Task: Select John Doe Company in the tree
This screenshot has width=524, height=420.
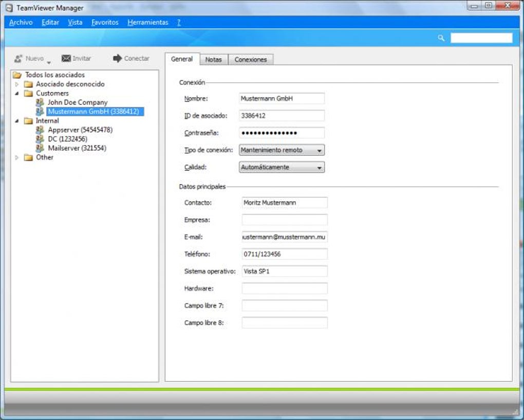Action: coord(78,102)
